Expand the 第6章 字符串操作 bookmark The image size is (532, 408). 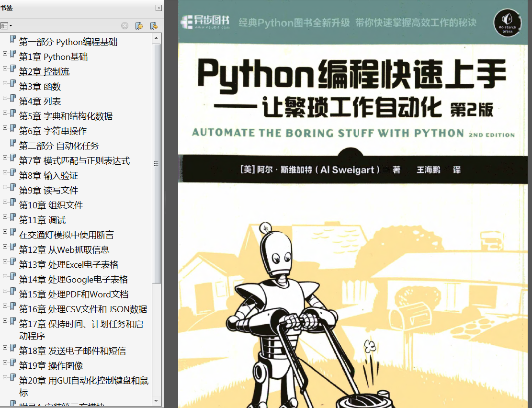pyautogui.click(x=5, y=128)
